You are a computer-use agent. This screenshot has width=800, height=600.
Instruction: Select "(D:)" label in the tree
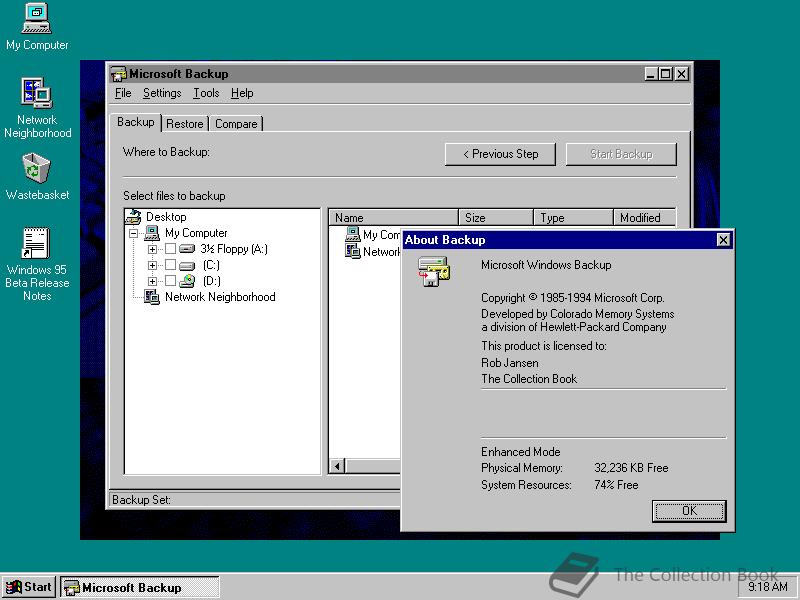(212, 281)
